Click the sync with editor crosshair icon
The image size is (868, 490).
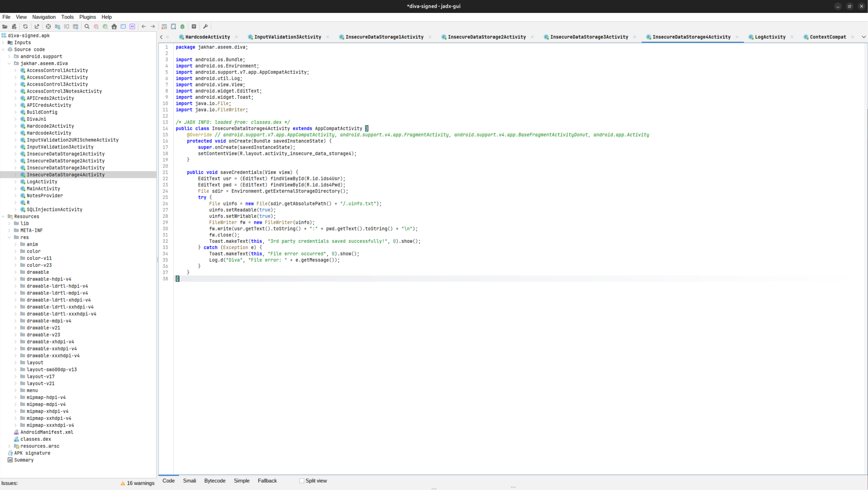[48, 26]
